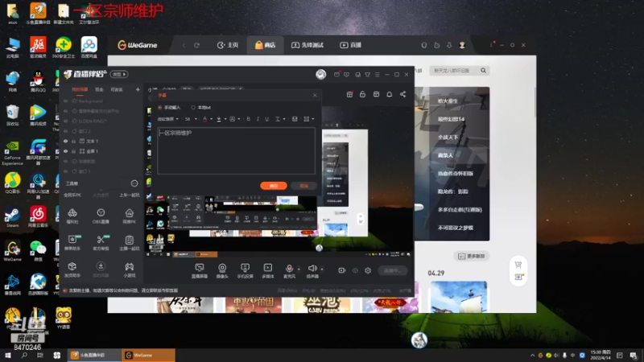Click inside the subtitle text area
The image size is (644, 362).
[x=236, y=150]
